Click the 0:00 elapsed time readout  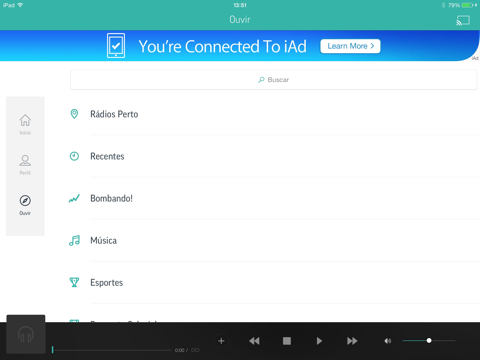[179, 350]
